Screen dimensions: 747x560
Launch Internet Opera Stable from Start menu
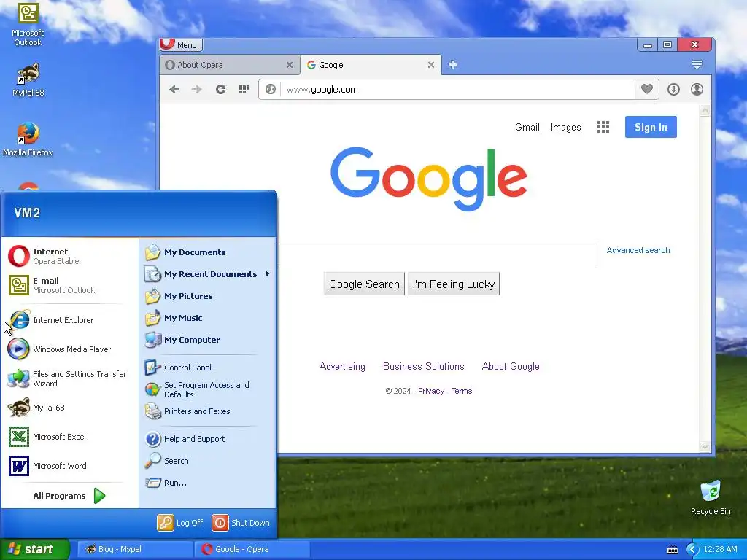[x=69, y=256]
